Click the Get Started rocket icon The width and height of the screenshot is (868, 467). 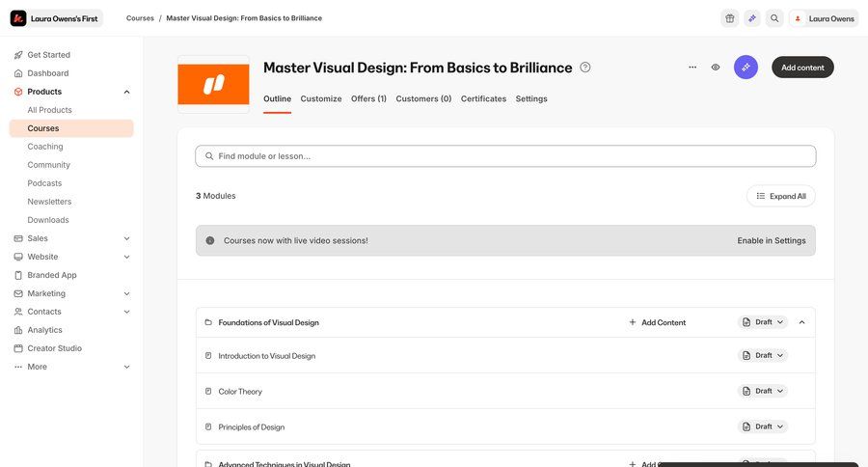(18, 55)
